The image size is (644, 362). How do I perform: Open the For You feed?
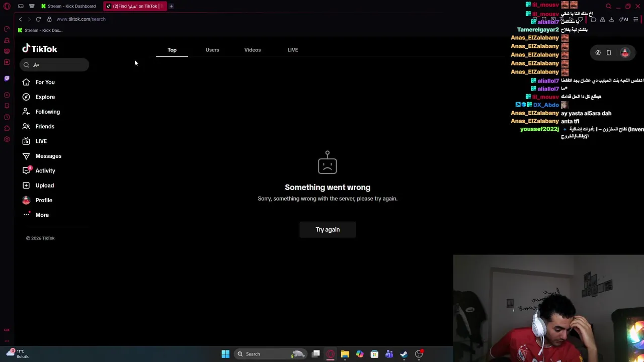pyautogui.click(x=39, y=82)
